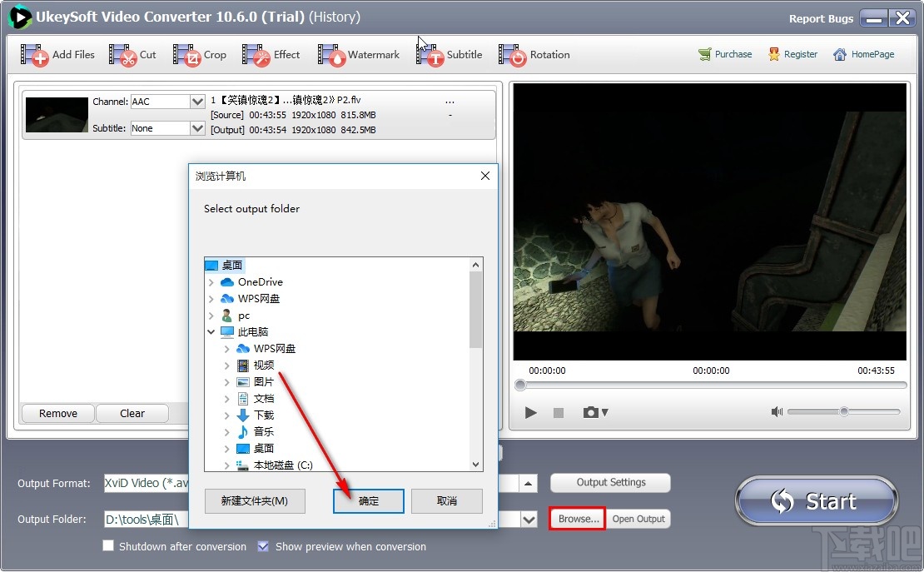Open the HomePage link
Screen dimensions: 924x572
pyautogui.click(x=864, y=54)
